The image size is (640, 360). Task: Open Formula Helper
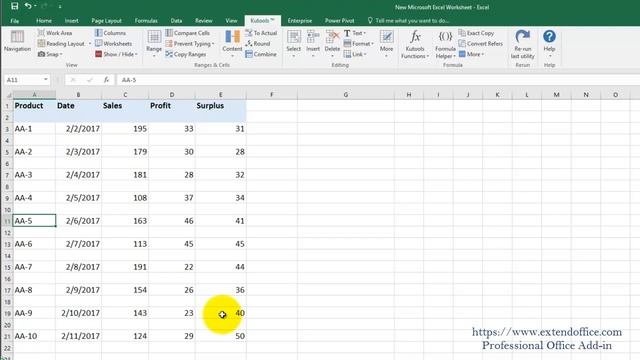point(445,44)
